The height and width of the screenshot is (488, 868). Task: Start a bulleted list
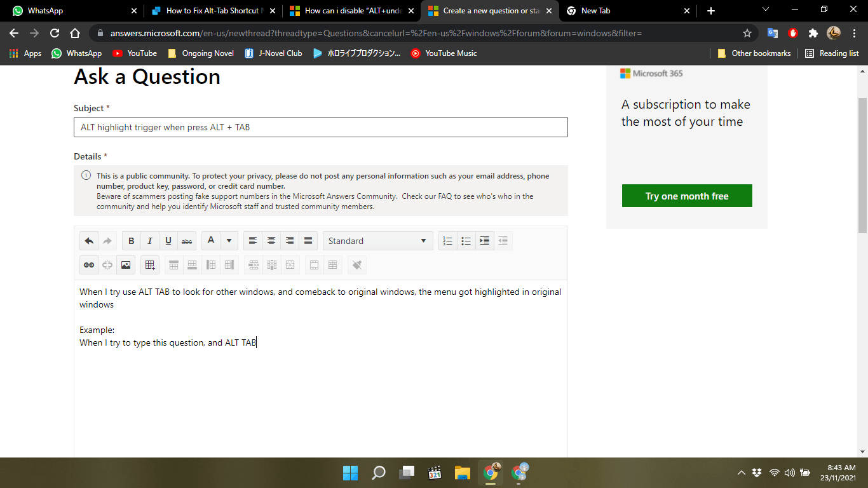tap(466, 241)
